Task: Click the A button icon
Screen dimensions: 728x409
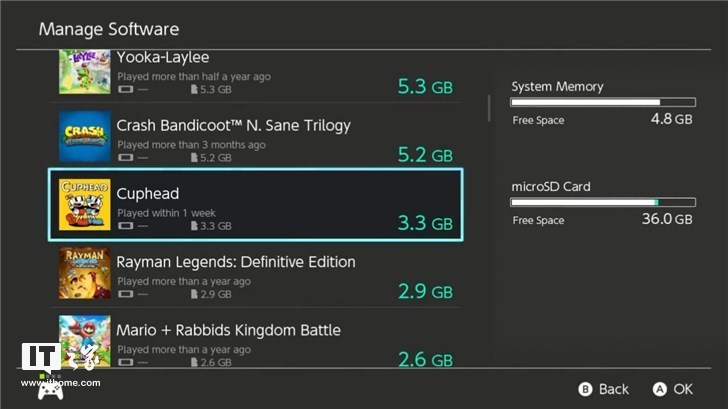Action: pos(659,389)
